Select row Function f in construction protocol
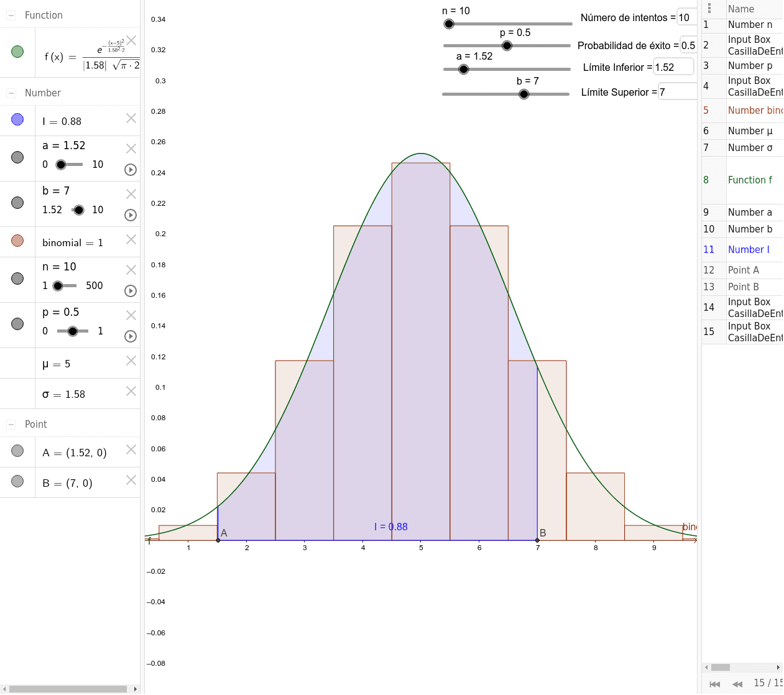 pyautogui.click(x=751, y=180)
